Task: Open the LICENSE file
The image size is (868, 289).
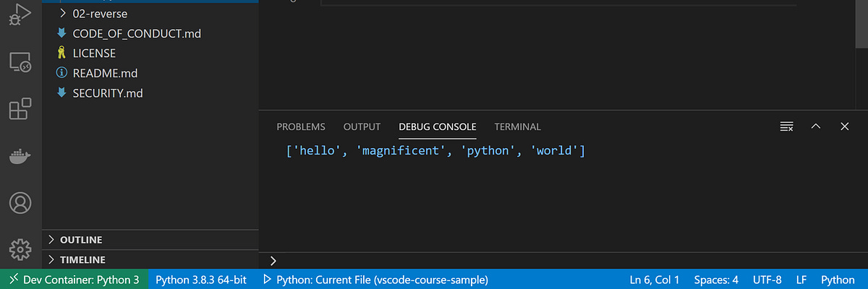Action: [x=150, y=53]
